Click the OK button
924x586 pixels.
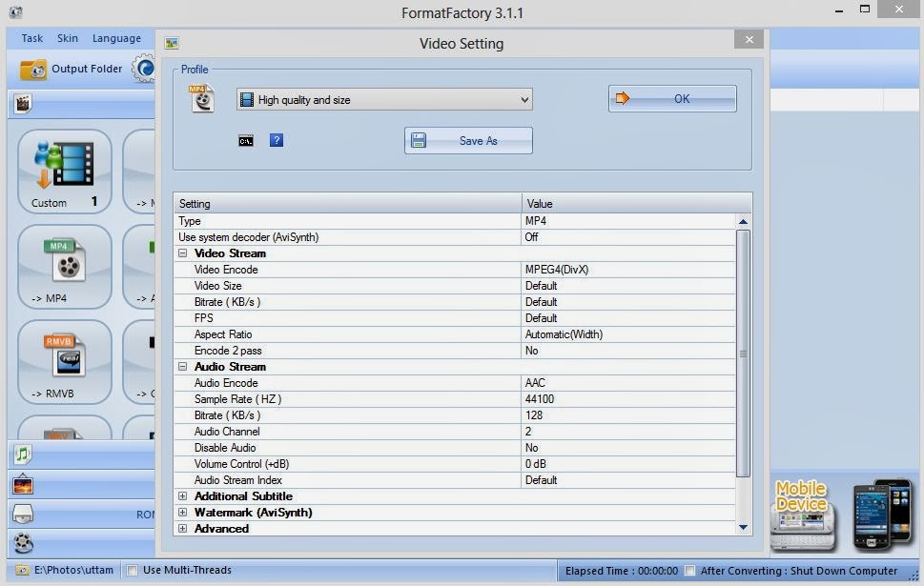click(x=672, y=98)
